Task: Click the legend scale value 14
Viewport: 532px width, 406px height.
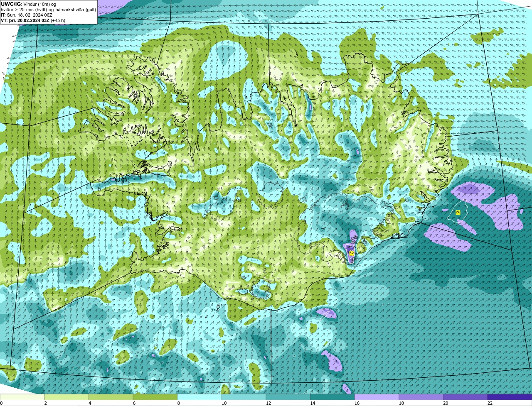Action: tap(313, 403)
